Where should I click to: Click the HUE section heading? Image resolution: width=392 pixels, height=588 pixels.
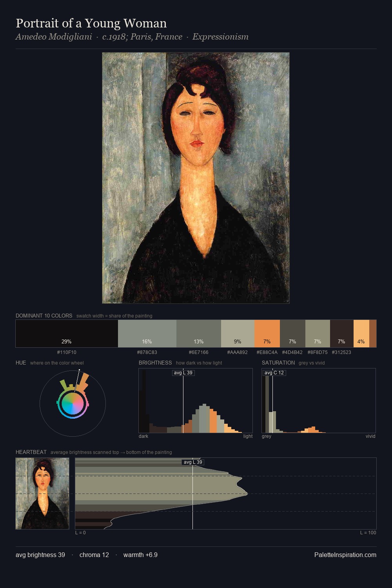(21, 363)
